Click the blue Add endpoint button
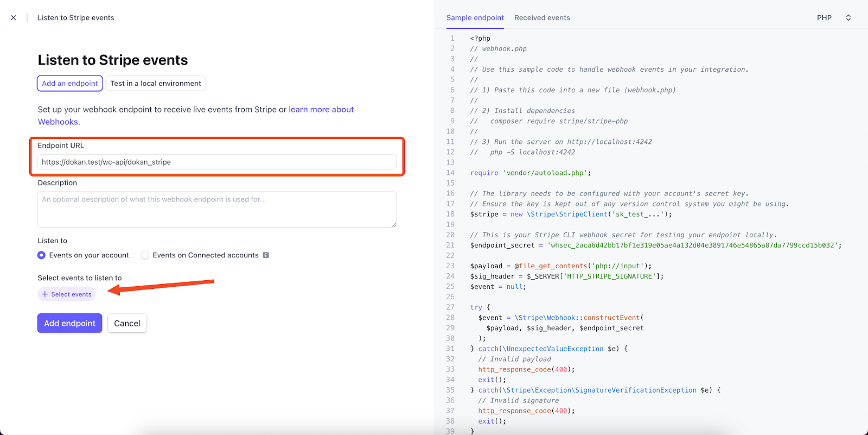 [x=69, y=323]
